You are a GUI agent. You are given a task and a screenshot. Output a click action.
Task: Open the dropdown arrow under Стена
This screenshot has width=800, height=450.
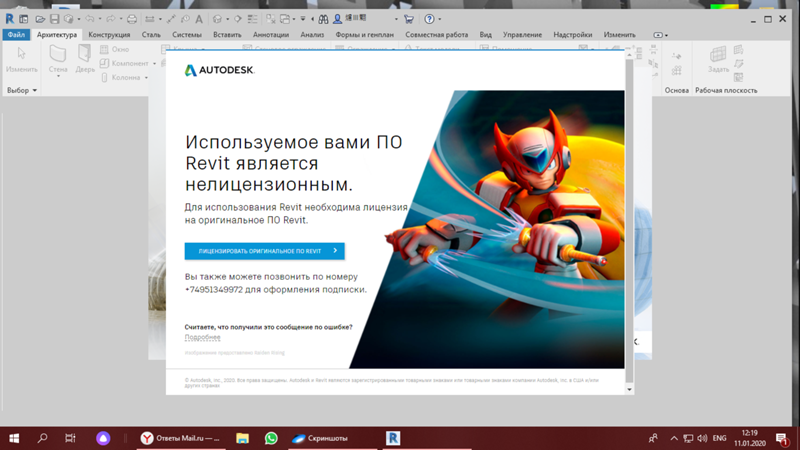(58, 76)
